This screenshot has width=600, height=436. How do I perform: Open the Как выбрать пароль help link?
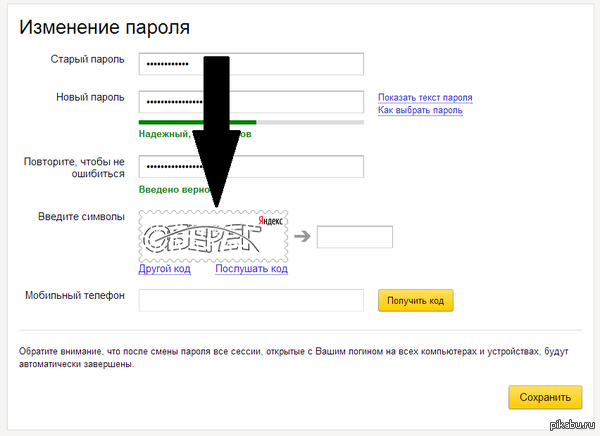click(420, 110)
